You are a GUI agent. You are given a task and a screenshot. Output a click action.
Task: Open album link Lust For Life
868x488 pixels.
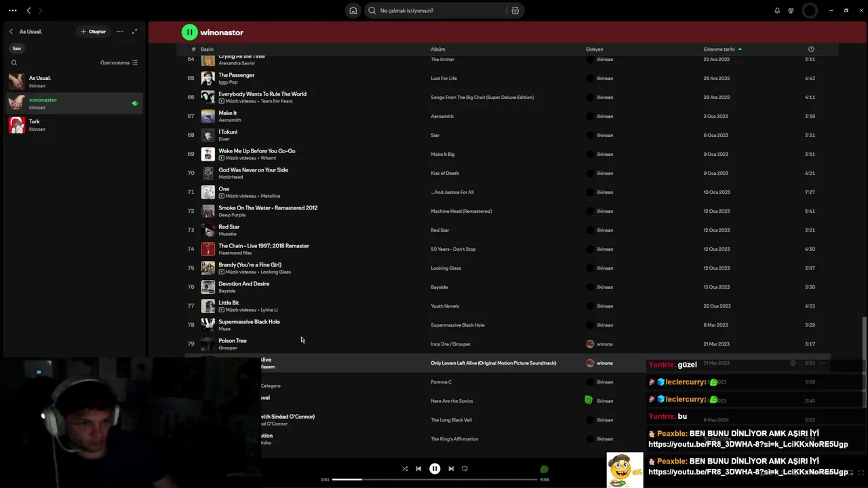pyautogui.click(x=444, y=78)
